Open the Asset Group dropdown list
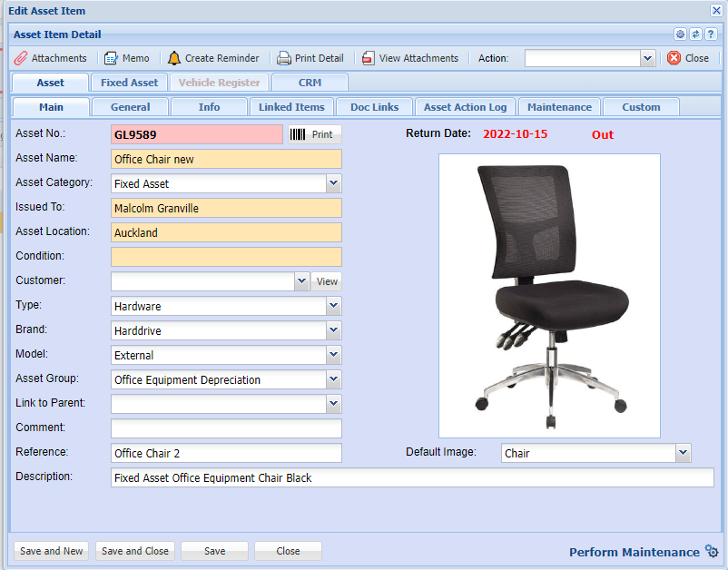The image size is (728, 570). coord(334,379)
